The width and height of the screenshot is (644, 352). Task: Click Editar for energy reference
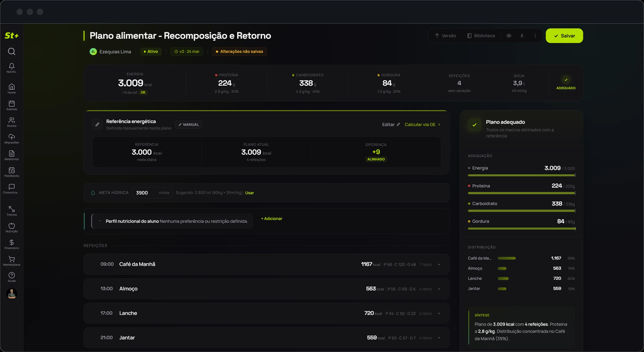pyautogui.click(x=391, y=124)
